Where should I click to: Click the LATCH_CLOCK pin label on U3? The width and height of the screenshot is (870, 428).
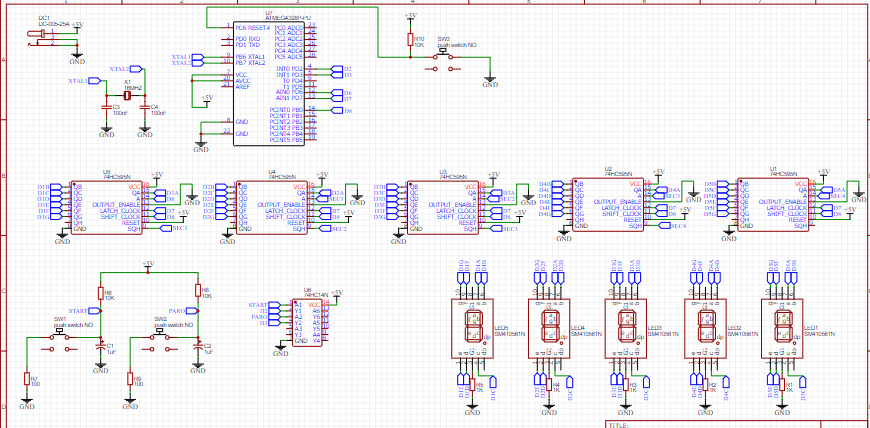pos(455,210)
